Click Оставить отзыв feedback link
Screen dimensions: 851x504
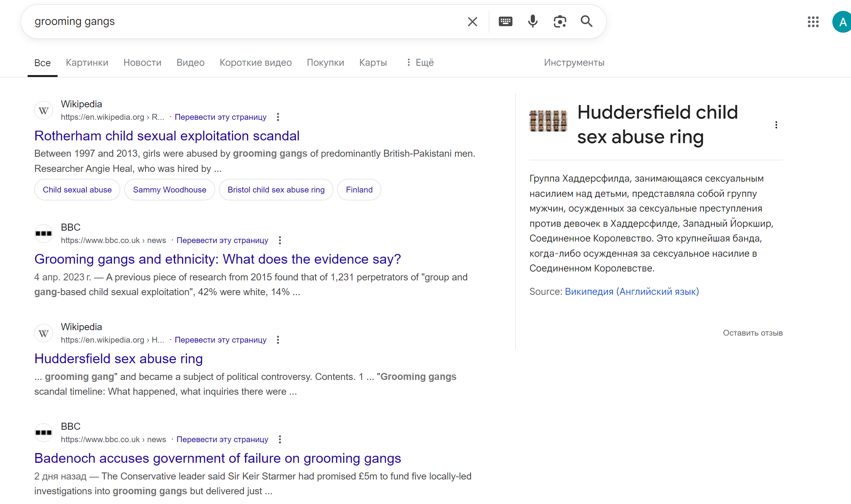pos(753,333)
